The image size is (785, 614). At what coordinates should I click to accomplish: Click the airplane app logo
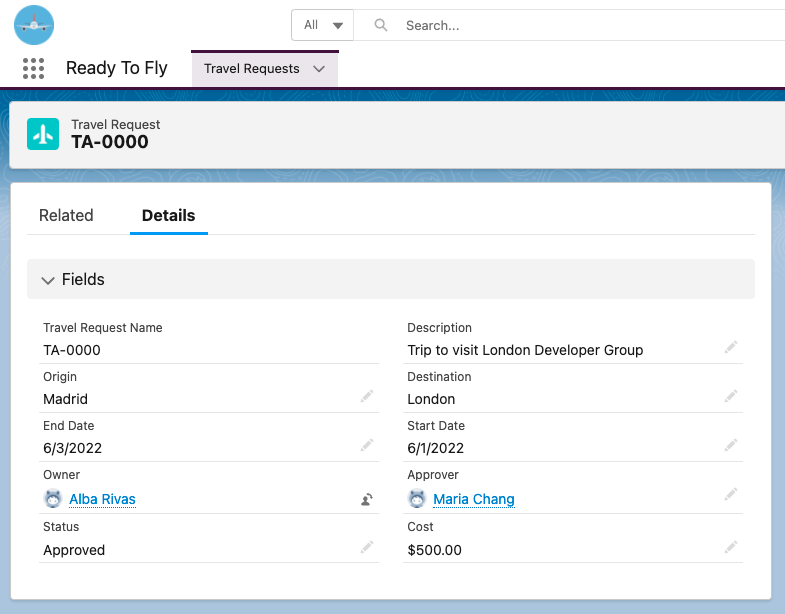tap(34, 25)
